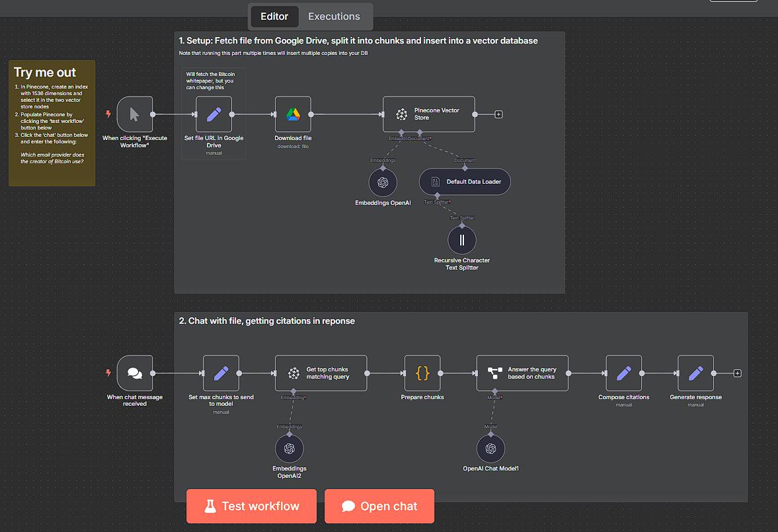Open the Executions tab
Viewport: 778px width, 532px height.
click(x=334, y=17)
